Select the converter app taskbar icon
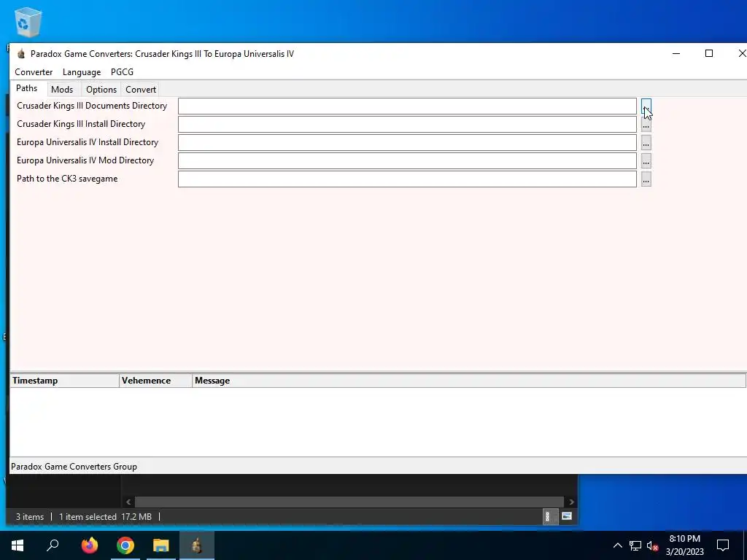 [197, 545]
